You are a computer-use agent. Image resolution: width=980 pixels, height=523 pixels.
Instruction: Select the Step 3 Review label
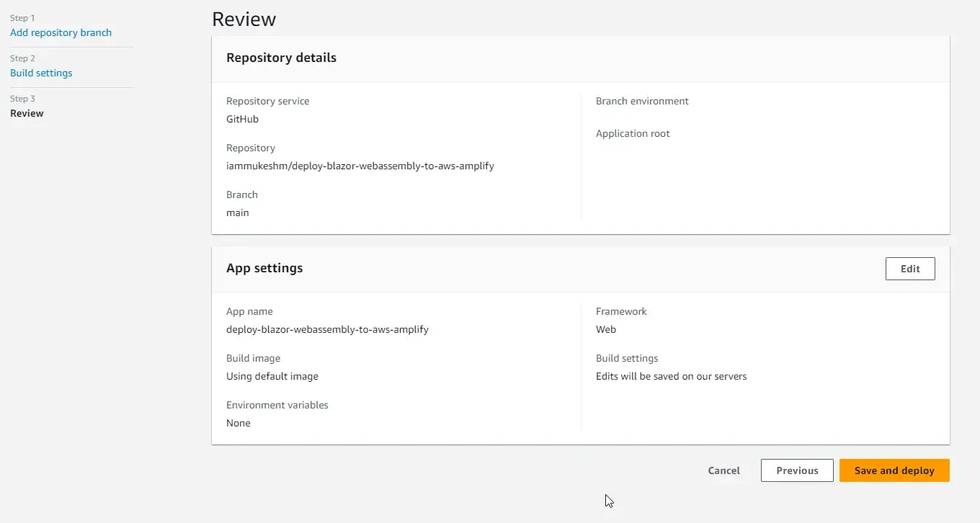click(27, 113)
